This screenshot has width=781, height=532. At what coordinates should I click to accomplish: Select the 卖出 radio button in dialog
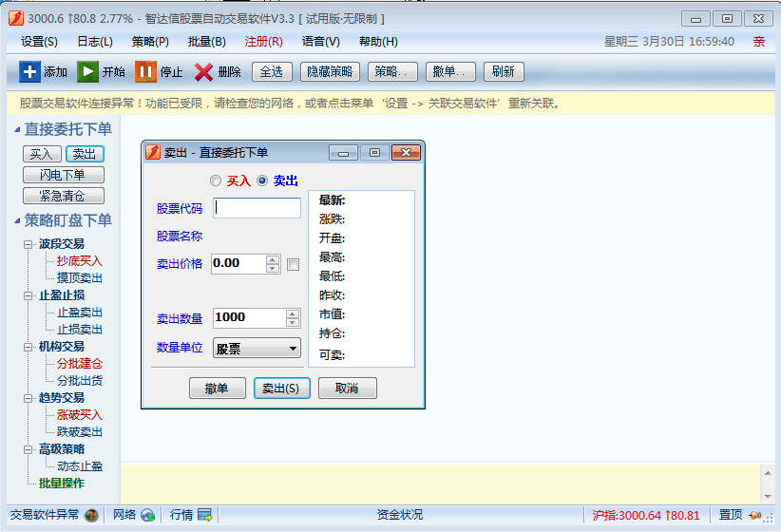(x=262, y=180)
